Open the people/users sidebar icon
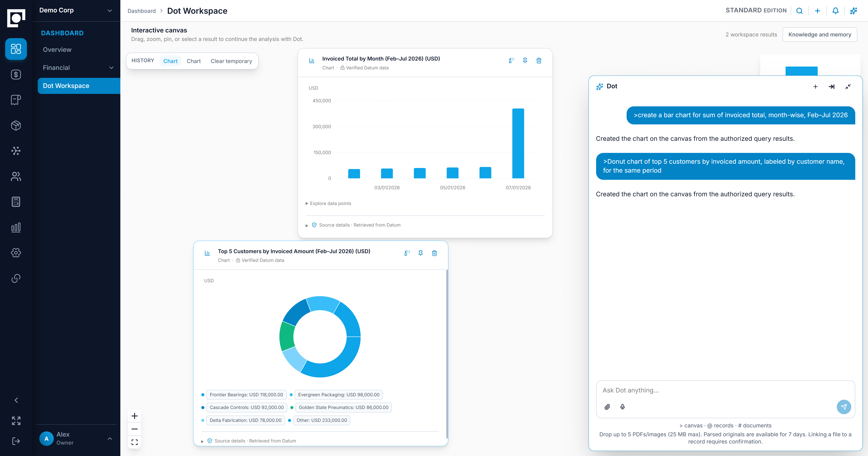Viewport: 868px width, 456px height. click(x=16, y=176)
